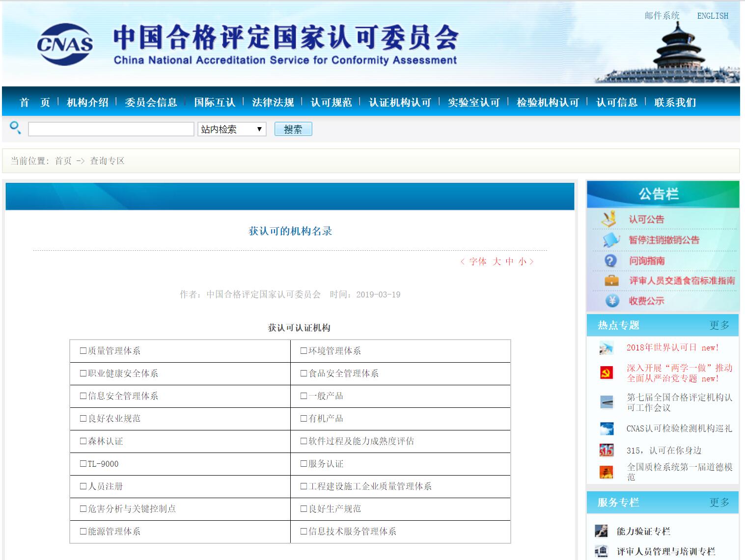The image size is (745, 560).
Task: Switch to the ENGLISH site
Action: point(713,16)
